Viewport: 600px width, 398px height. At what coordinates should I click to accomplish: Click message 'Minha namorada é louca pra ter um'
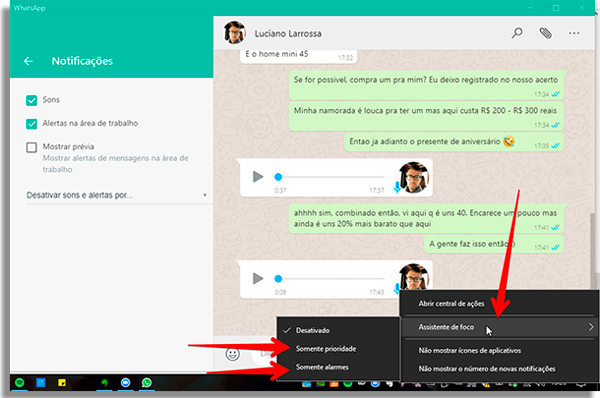[426, 116]
